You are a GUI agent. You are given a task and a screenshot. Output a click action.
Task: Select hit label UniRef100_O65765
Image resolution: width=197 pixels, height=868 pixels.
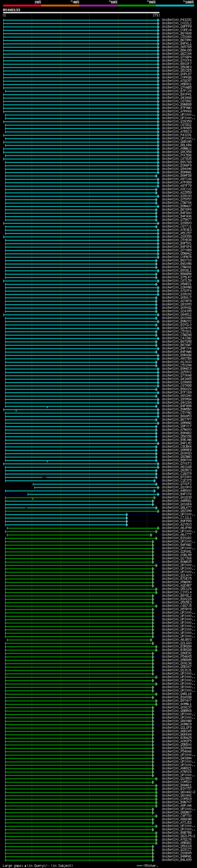coord(177,47)
